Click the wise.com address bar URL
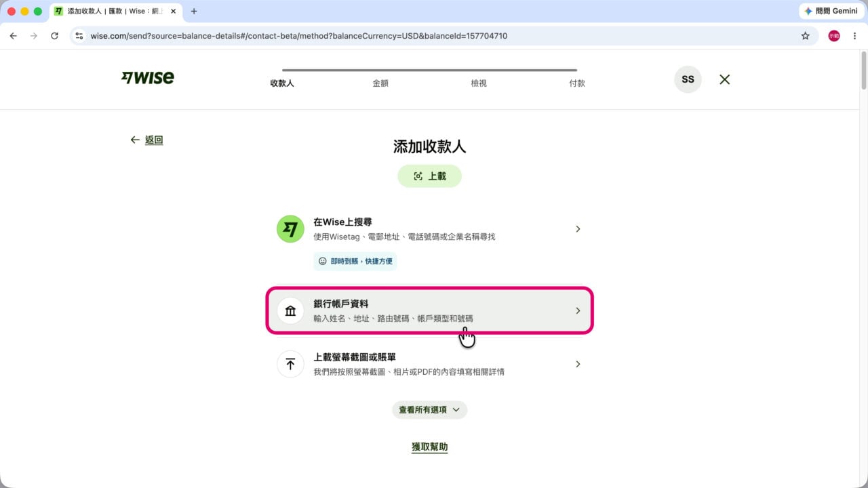 pos(299,36)
